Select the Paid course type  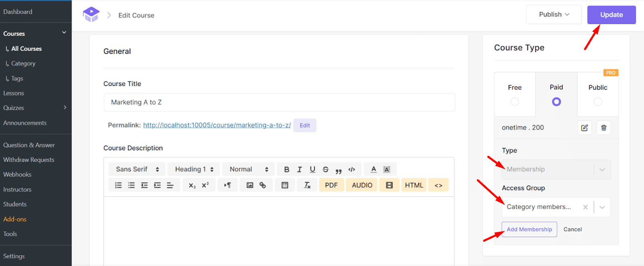click(x=556, y=102)
